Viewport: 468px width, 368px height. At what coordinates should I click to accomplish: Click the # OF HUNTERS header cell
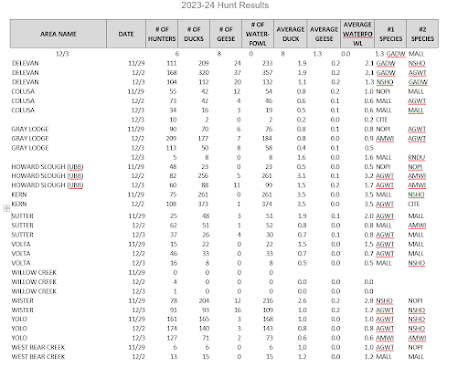pos(162,34)
